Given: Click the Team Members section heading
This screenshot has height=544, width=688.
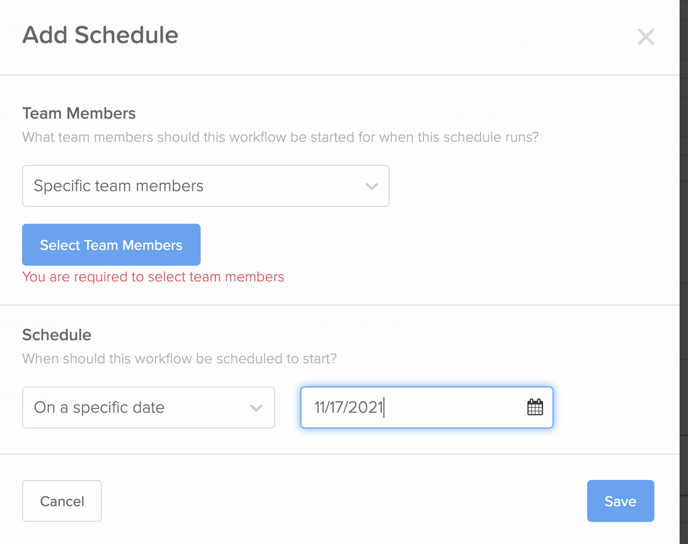Looking at the screenshot, I should pos(79,114).
